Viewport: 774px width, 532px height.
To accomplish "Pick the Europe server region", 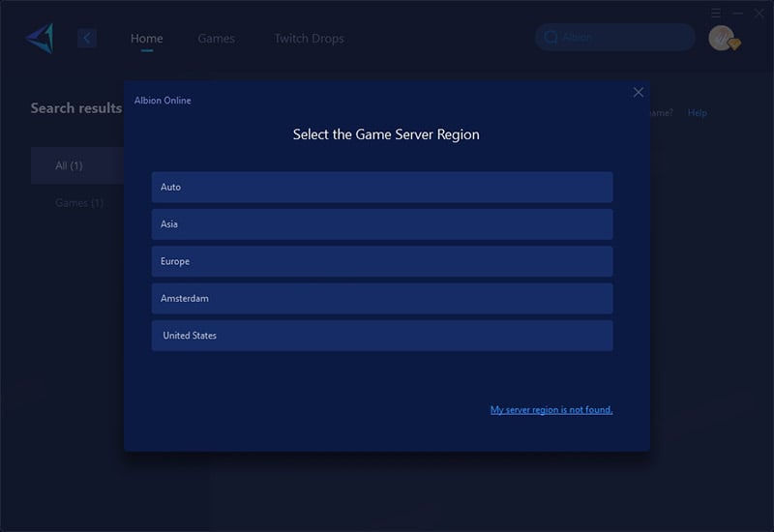I will coord(382,261).
